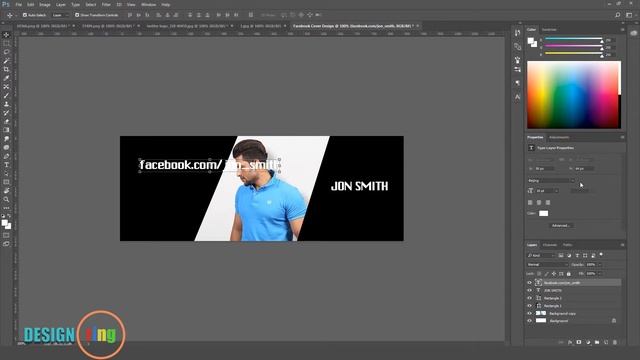Open the Layers panel flyout menu
The height and width of the screenshot is (360, 640).
point(622,245)
